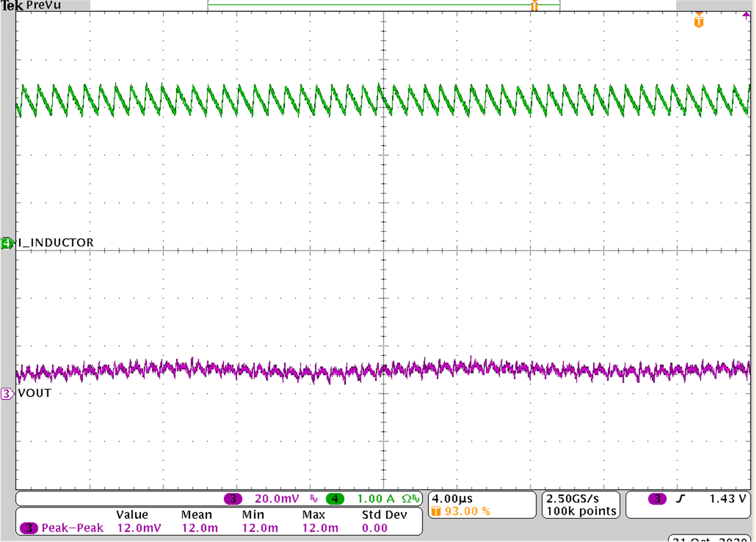The image size is (756, 542).
Task: Open the 4.00µs timebase setting
Action: pos(451,499)
